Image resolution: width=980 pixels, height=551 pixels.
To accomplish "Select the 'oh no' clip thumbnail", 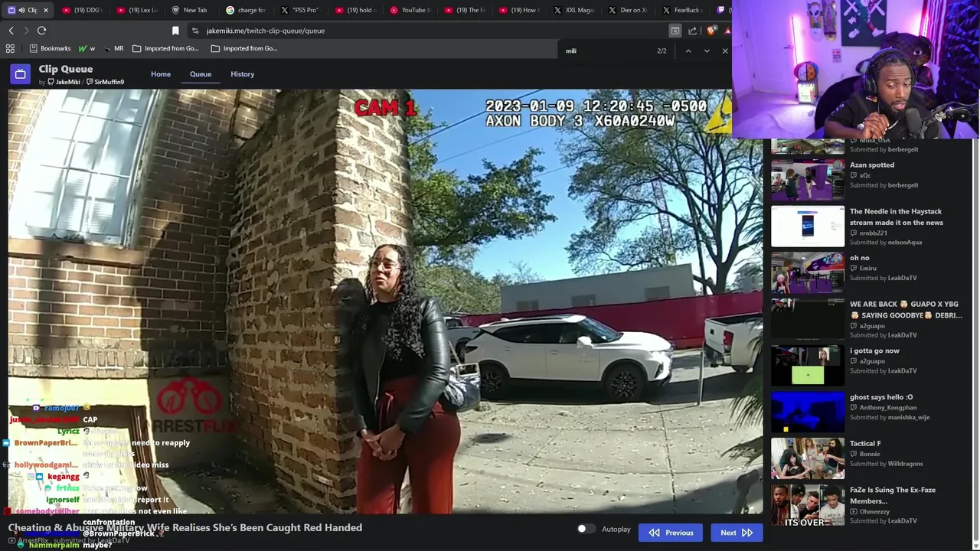I will coord(808,272).
